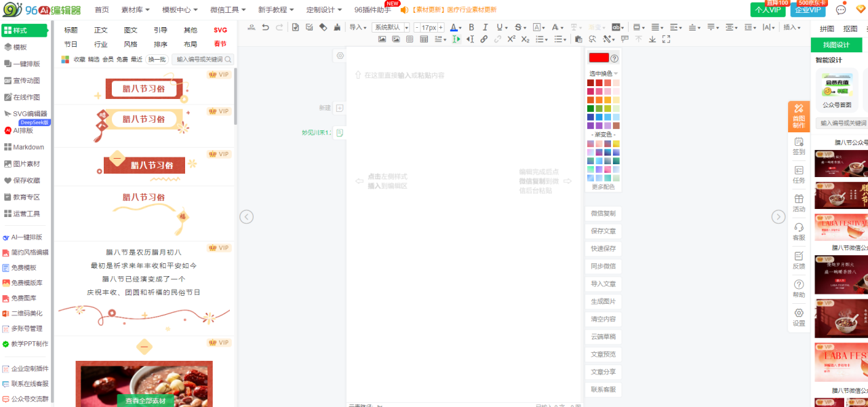Switch to the 标题 style tab
This screenshot has width=868, height=407.
click(71, 30)
